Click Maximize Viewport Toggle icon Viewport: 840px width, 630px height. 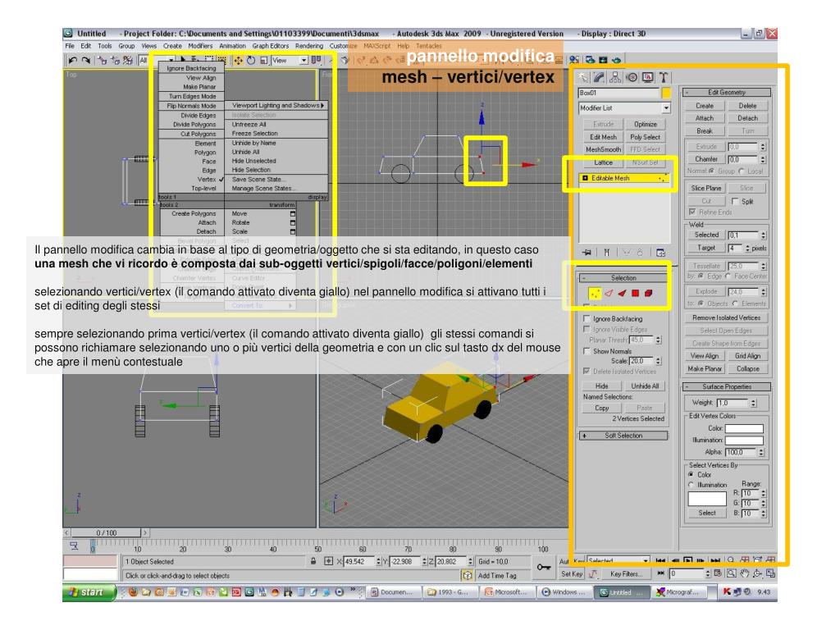(771, 573)
